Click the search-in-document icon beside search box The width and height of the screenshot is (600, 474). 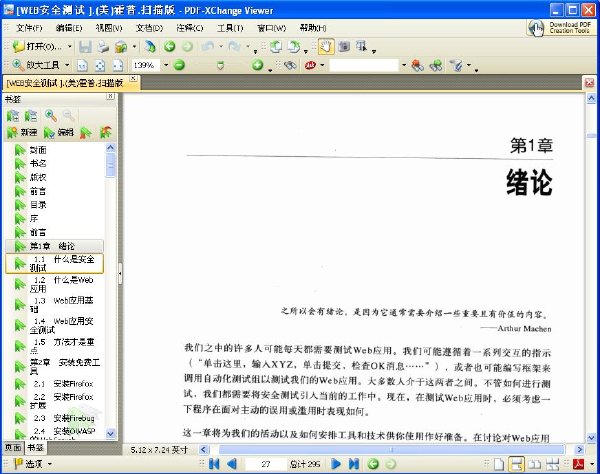coord(417,65)
